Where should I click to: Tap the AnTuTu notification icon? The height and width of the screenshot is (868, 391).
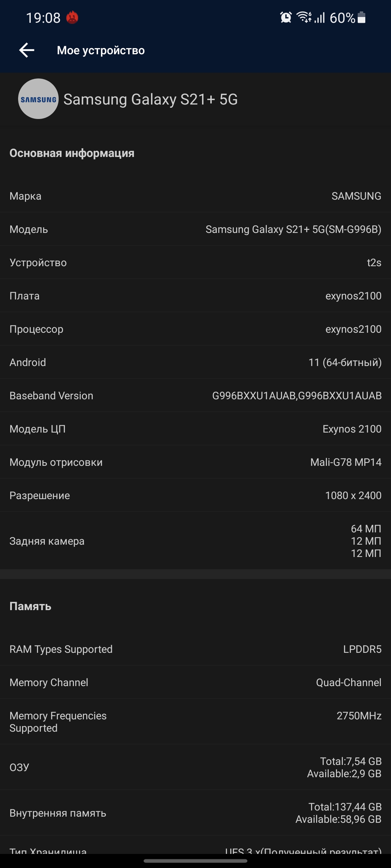point(72,17)
